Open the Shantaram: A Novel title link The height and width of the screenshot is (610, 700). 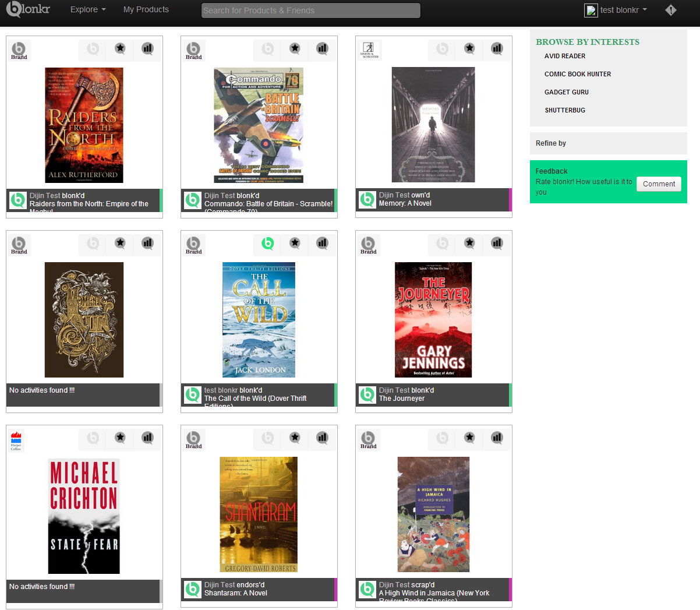coord(236,593)
